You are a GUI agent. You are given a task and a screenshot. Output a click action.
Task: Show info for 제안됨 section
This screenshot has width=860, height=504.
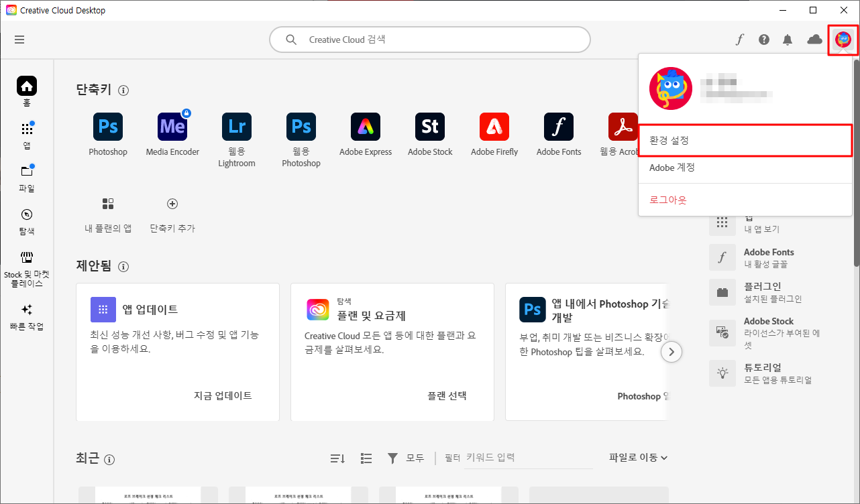123,267
